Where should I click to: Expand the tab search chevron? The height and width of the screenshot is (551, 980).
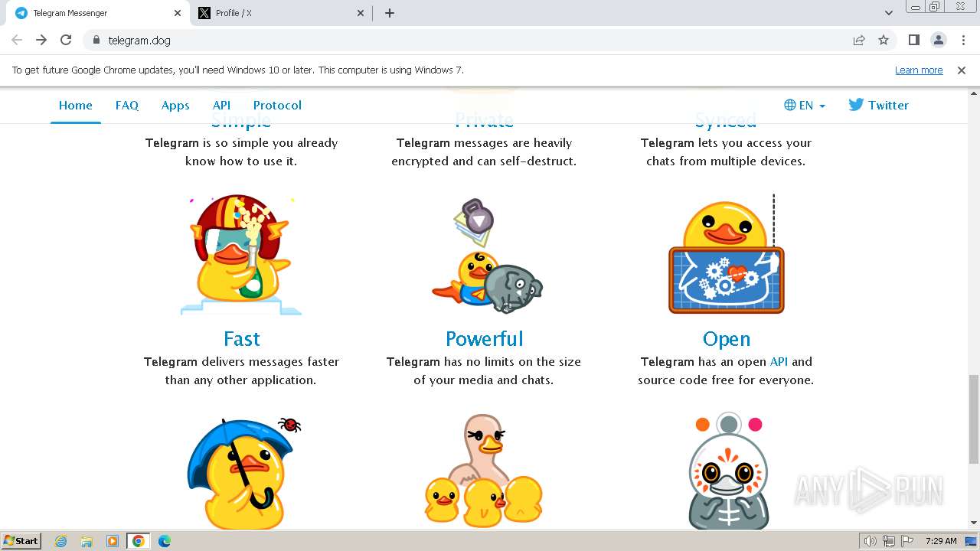[x=888, y=13]
